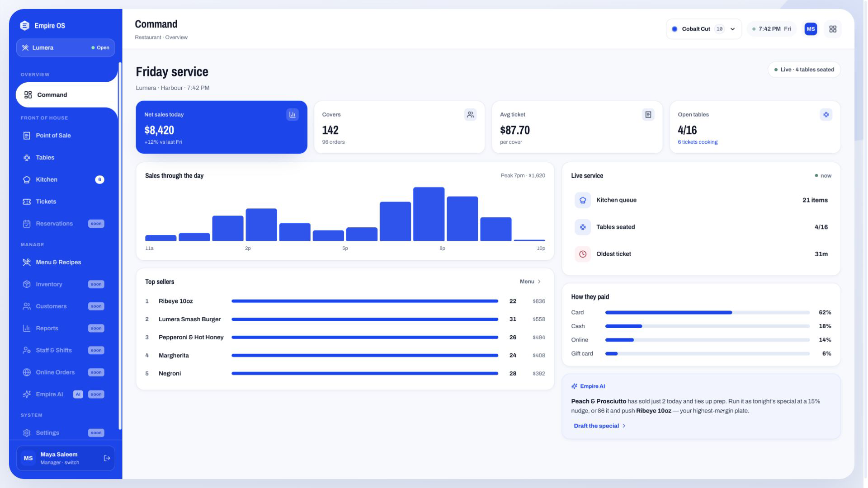Click the clock icon beside Oldest ticket
This screenshot has width=868, height=488.
[x=583, y=254]
